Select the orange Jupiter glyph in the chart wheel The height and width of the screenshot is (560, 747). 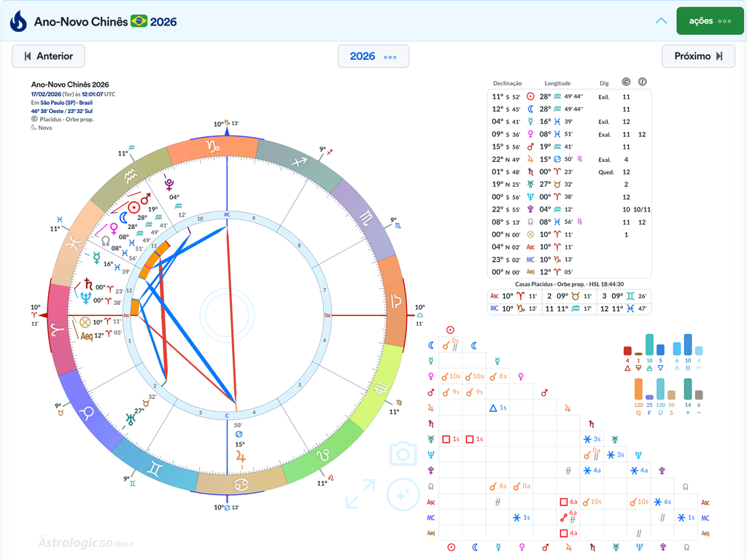click(x=241, y=457)
